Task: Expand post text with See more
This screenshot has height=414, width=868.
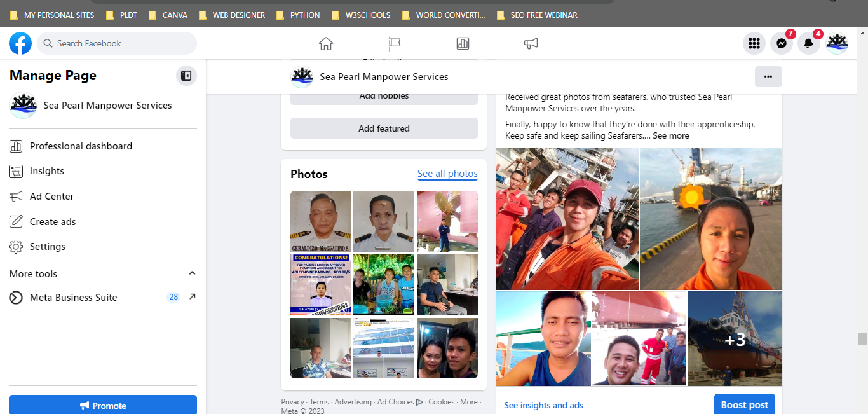Action: pyautogui.click(x=671, y=135)
